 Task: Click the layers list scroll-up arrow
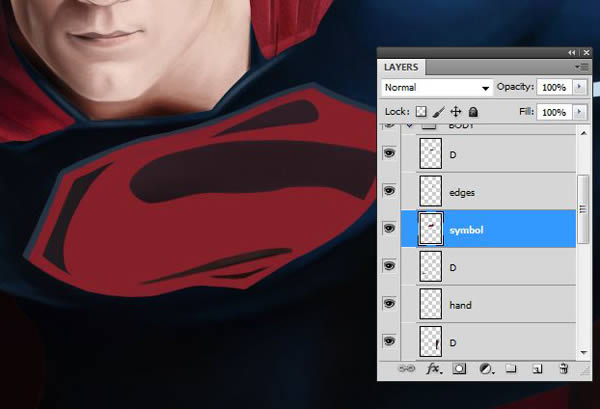(583, 133)
